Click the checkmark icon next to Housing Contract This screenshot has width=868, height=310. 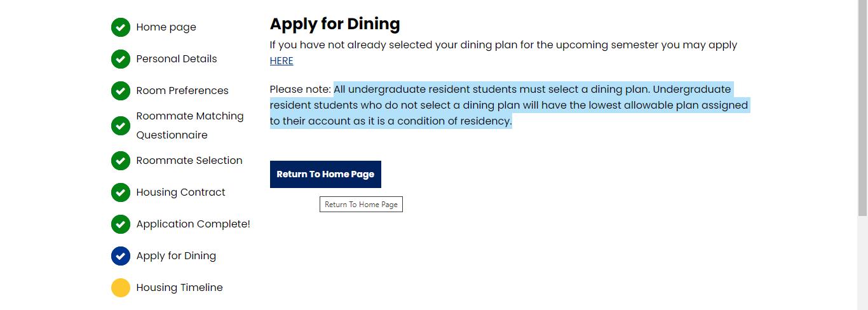click(x=121, y=192)
